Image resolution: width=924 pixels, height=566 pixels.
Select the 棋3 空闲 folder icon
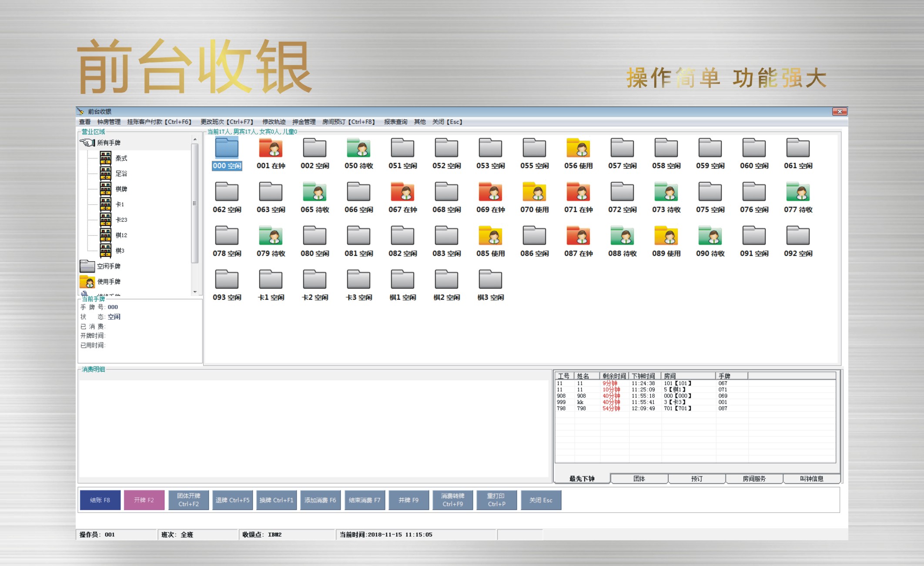tap(490, 280)
